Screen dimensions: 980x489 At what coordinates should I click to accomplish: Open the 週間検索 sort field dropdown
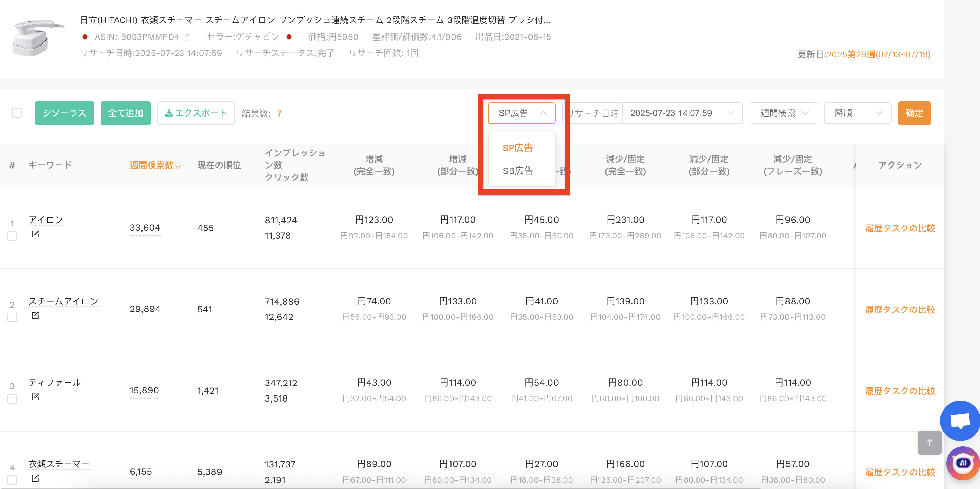[783, 113]
